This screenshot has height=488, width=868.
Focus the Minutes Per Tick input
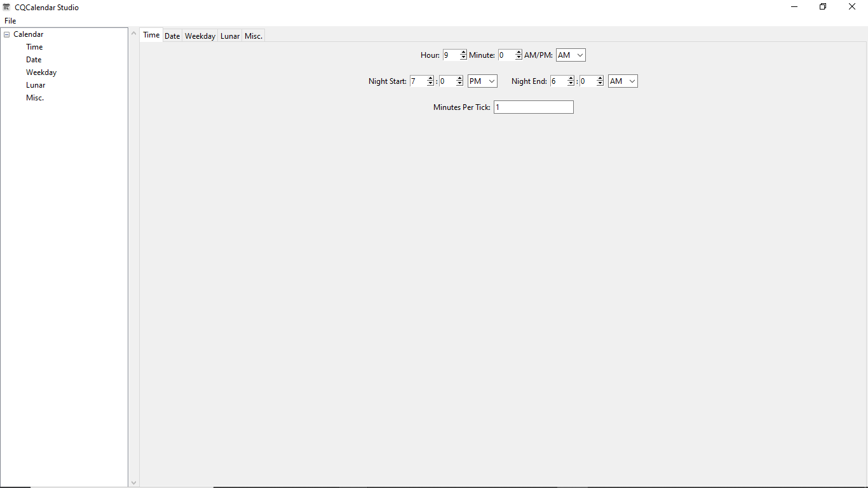point(534,107)
